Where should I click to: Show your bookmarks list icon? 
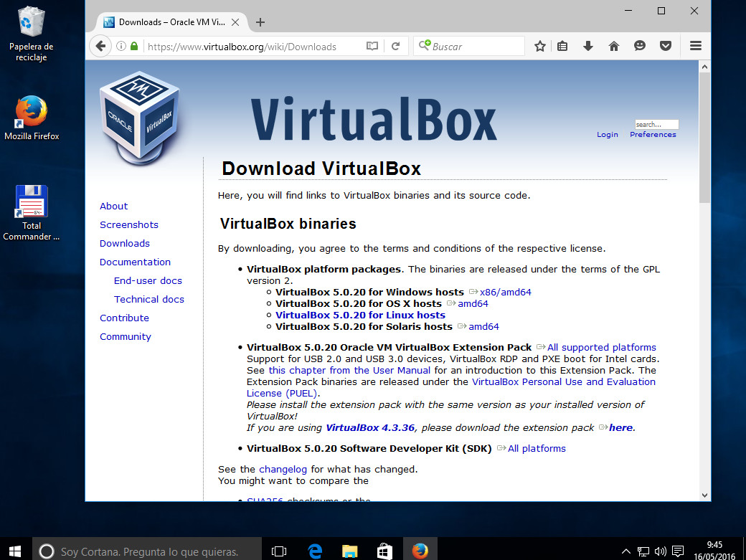562,46
